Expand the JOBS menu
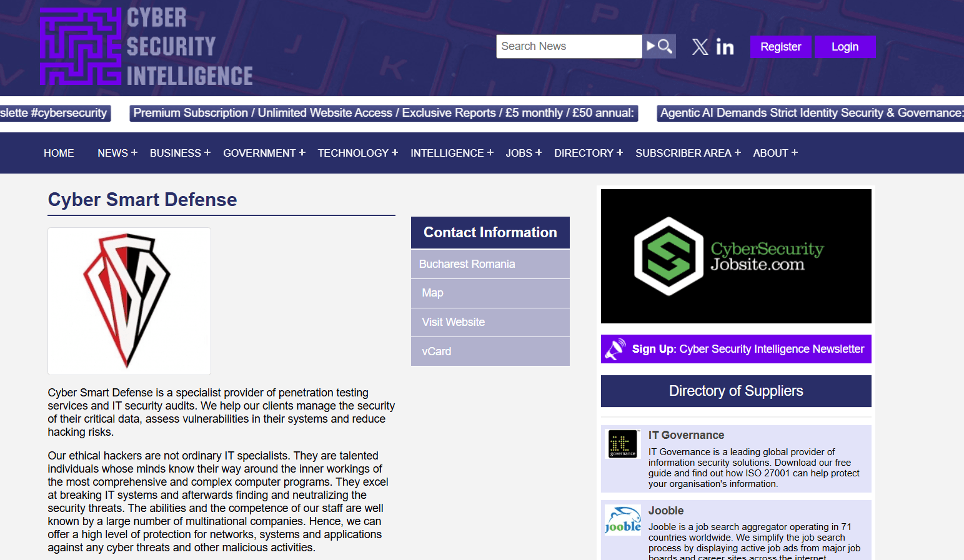964x560 pixels. [x=524, y=153]
